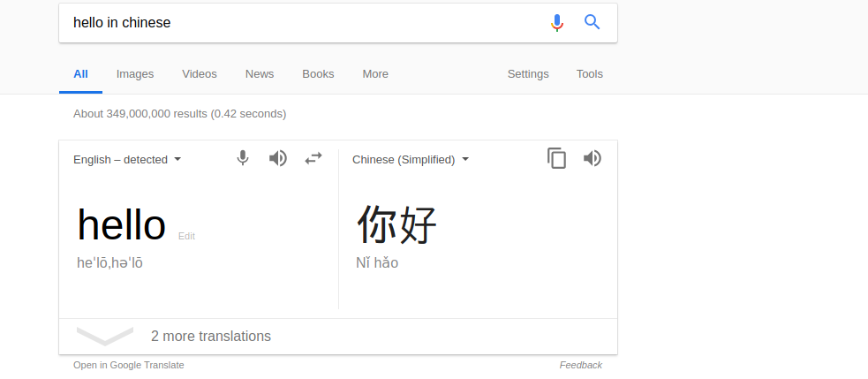Switch to the Videos tab
The height and width of the screenshot is (379, 868).
200,74
